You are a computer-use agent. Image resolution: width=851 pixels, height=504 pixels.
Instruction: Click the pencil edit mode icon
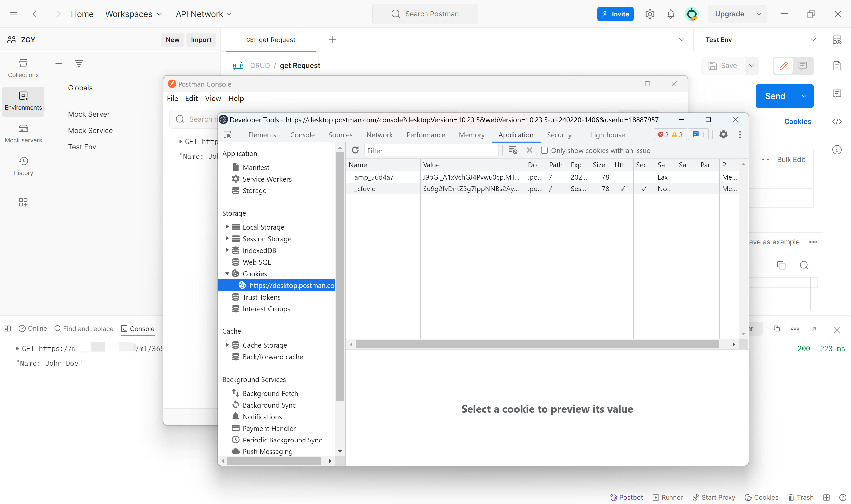click(x=784, y=65)
